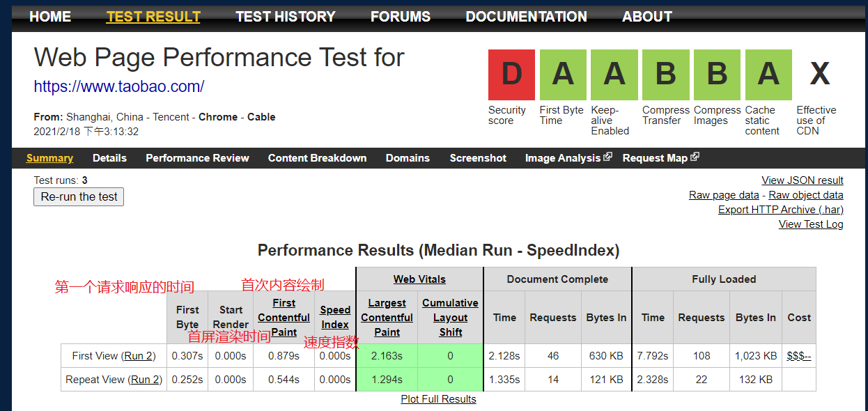Click the Compress Transfer B grade
The height and width of the screenshot is (411, 868).
666,75
